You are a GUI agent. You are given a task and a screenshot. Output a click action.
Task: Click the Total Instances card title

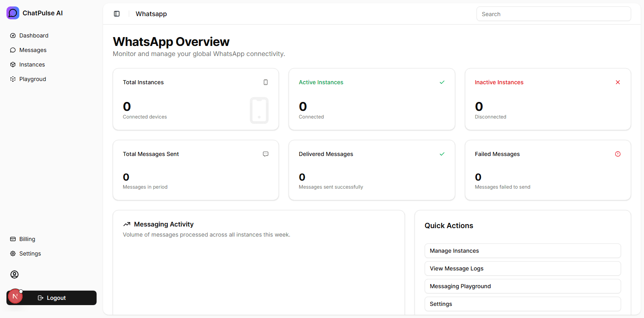point(143,82)
